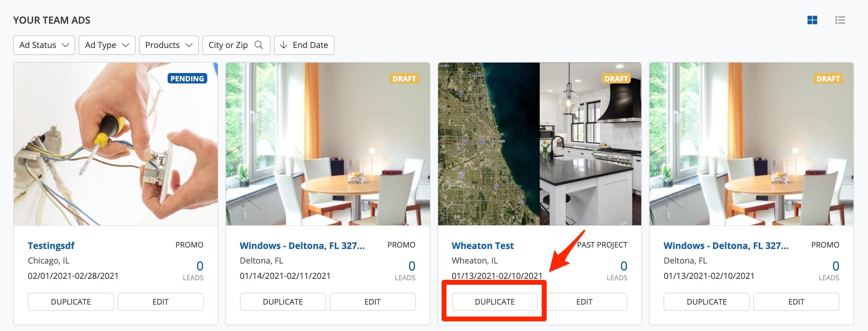
Task: Click the PENDING status badge
Action: (x=187, y=79)
